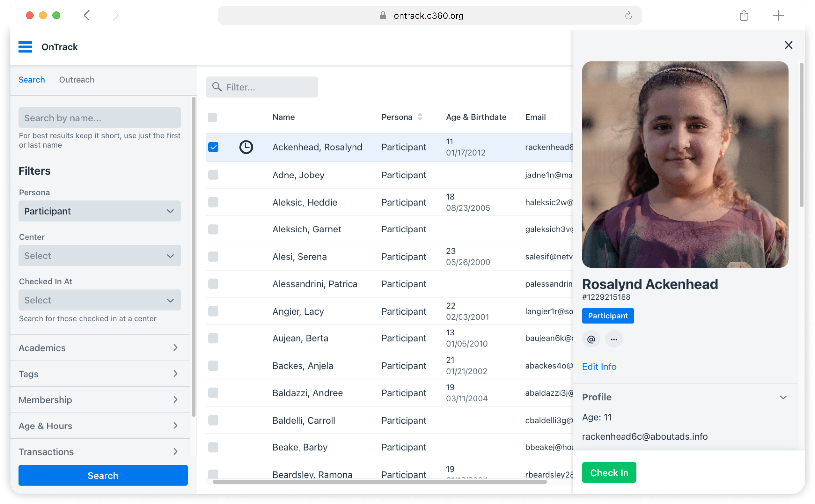This screenshot has width=815, height=504.
Task: Click the browser back arrow
Action: pos(87,15)
